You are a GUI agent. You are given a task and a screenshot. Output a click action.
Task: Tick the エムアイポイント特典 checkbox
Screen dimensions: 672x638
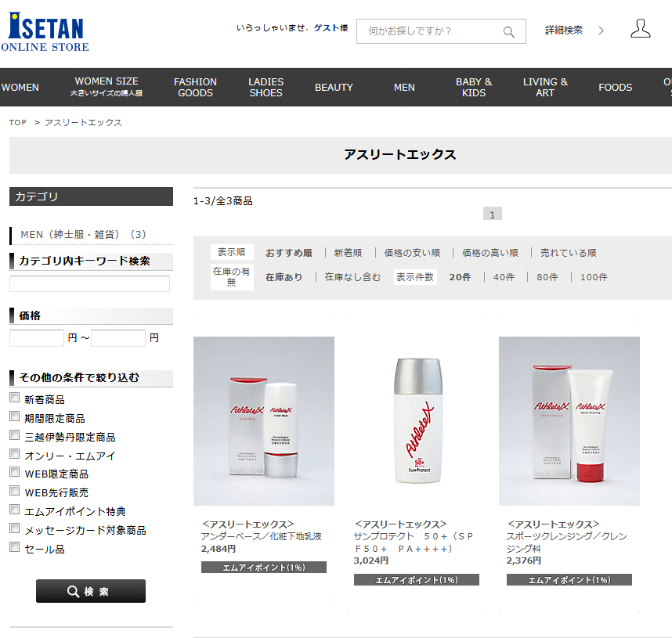(15, 509)
